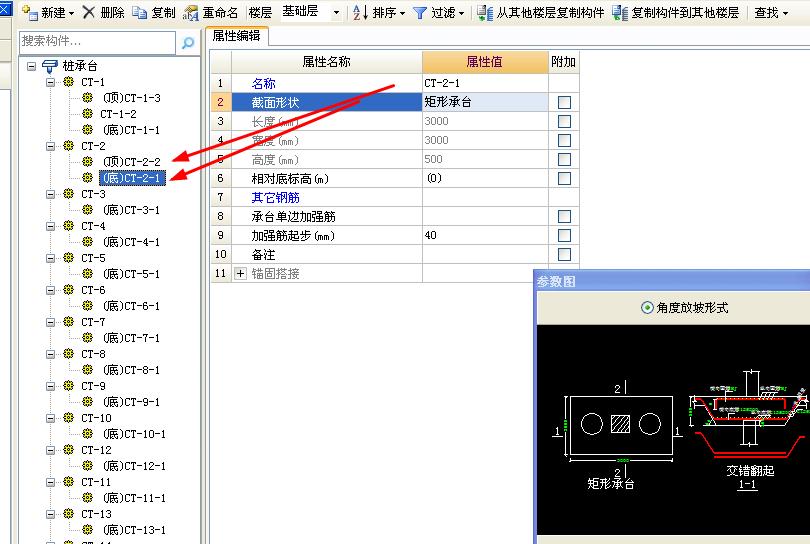This screenshot has width=810, height=544.
Task: Collapse the CT-3 tree node
Action: (x=50, y=194)
